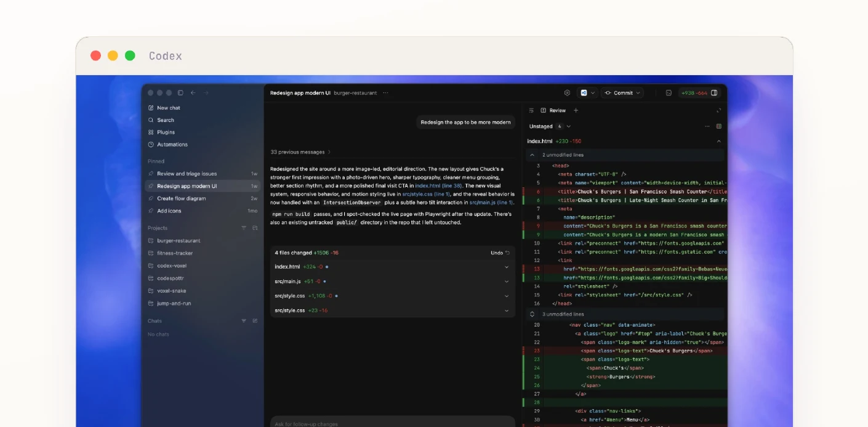868x427 pixels.
Task: Open three-dot options in Unstaged row
Action: [707, 126]
